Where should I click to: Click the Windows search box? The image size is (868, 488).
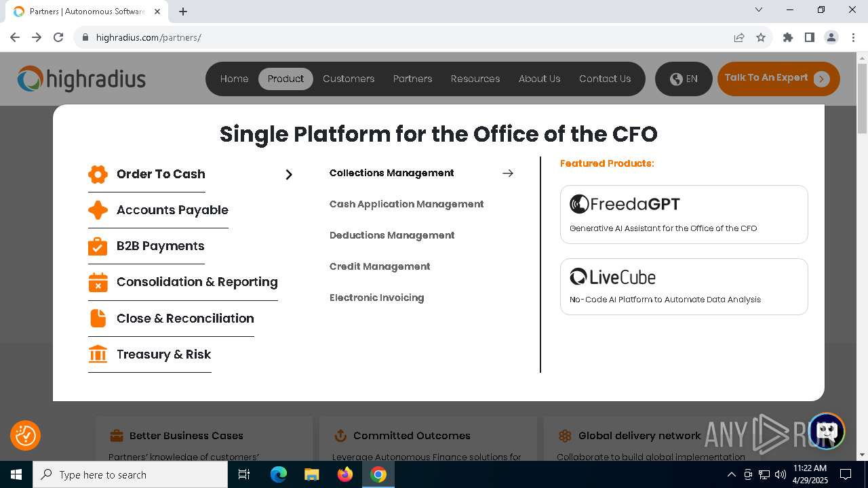coord(130,474)
